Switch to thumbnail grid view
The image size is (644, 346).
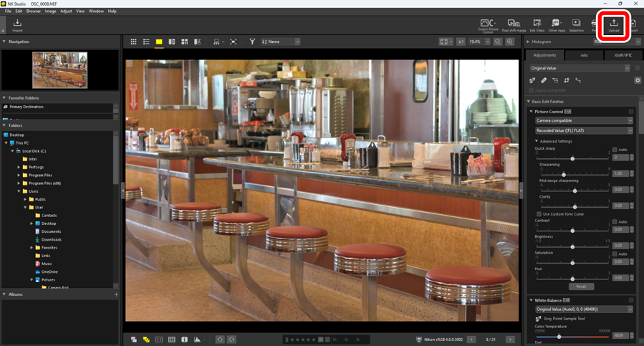click(133, 42)
